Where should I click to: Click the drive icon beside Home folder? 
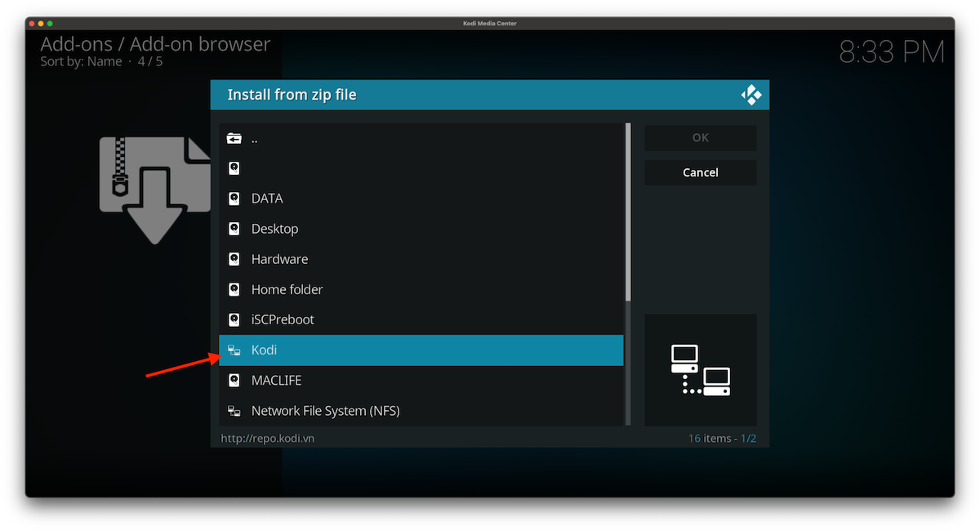(x=234, y=289)
